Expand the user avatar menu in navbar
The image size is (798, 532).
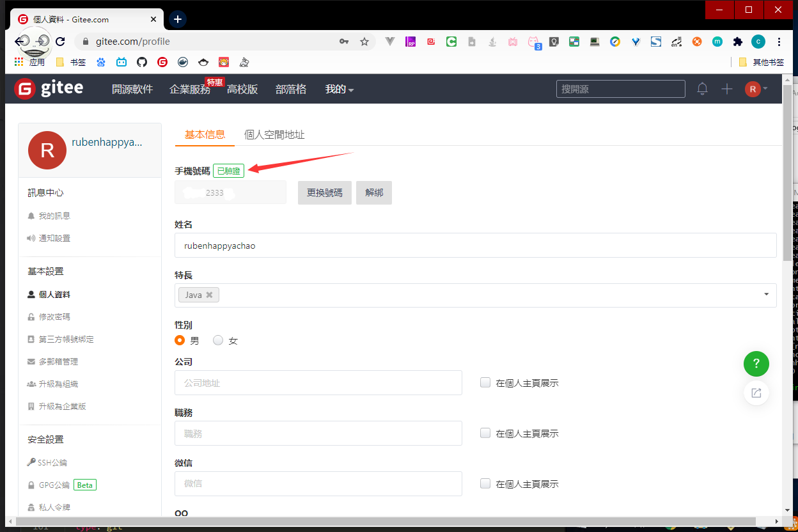(x=756, y=89)
